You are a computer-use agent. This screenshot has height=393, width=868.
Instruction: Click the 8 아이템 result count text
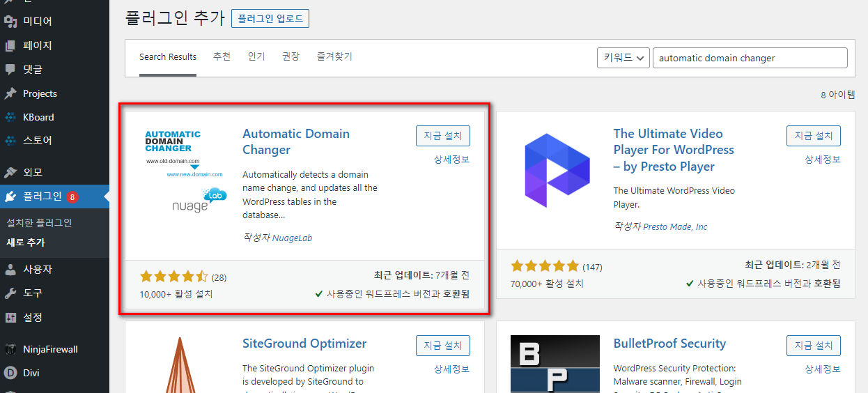coord(837,95)
